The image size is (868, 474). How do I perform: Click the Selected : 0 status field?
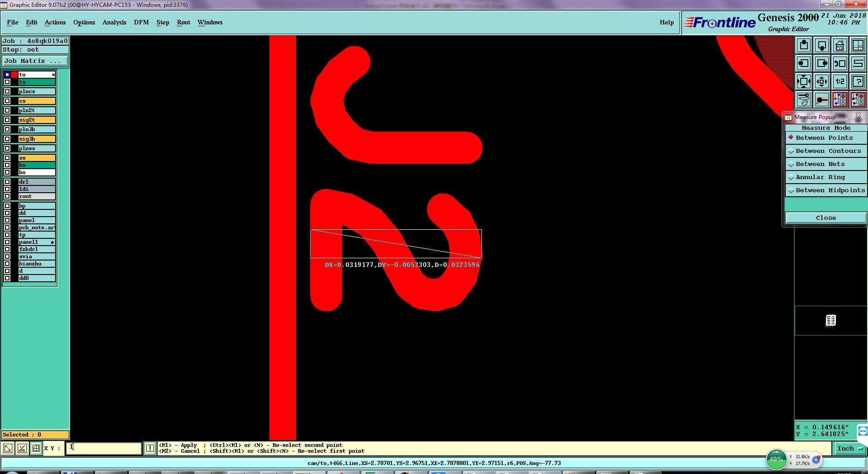(x=35, y=435)
